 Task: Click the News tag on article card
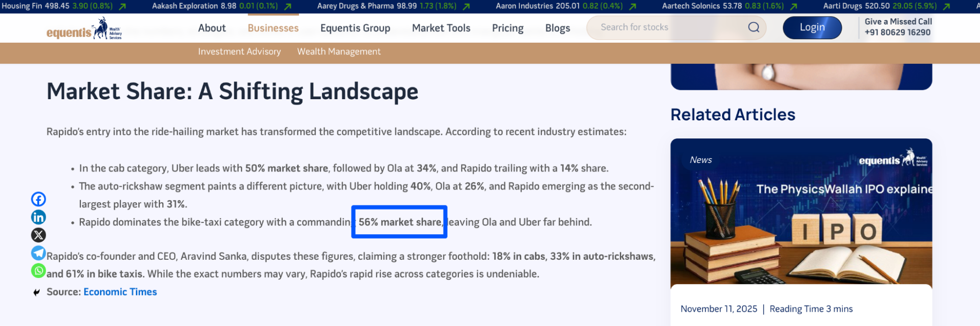[701, 160]
